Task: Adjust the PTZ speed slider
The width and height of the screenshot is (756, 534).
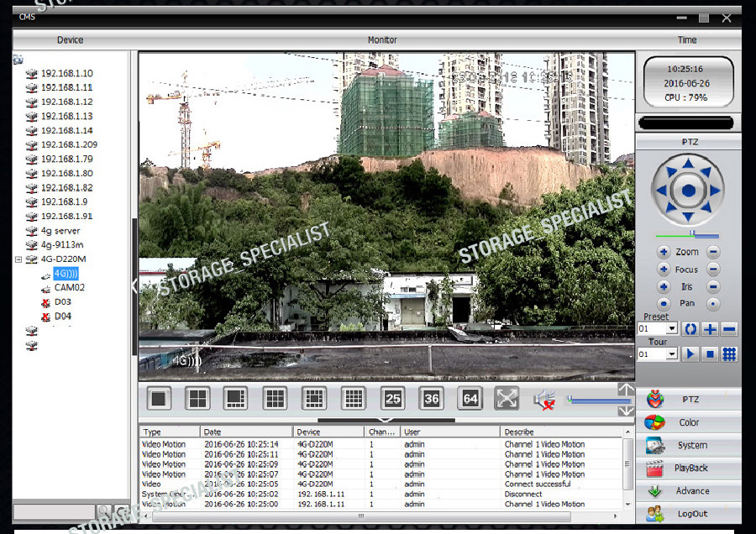Action: 687,235
